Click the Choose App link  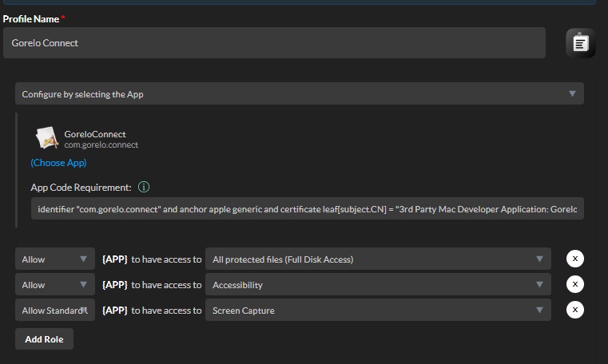click(58, 163)
